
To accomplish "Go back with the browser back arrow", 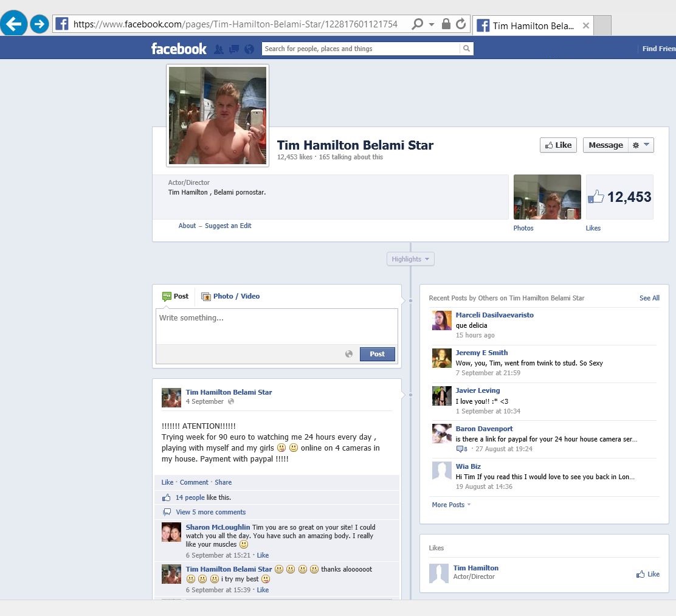I will pyautogui.click(x=14, y=23).
